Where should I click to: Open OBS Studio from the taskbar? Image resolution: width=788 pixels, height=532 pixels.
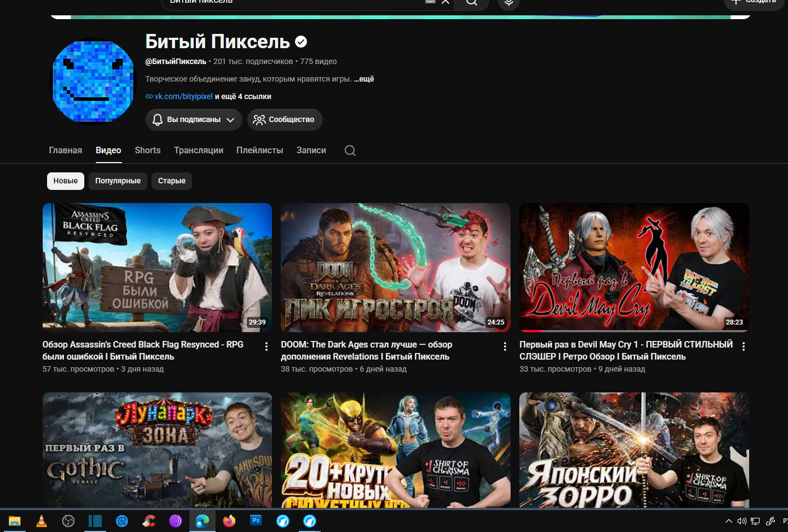point(68,521)
